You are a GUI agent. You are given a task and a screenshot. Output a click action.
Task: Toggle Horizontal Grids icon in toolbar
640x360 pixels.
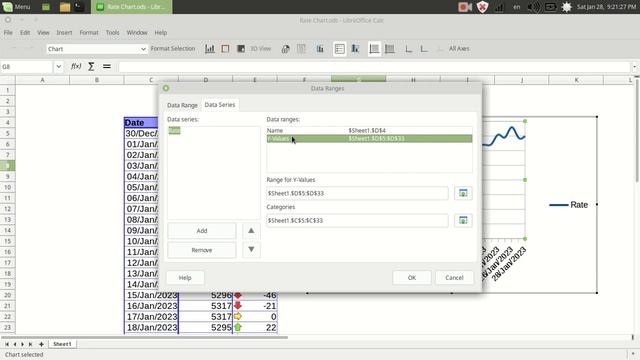coord(374,49)
